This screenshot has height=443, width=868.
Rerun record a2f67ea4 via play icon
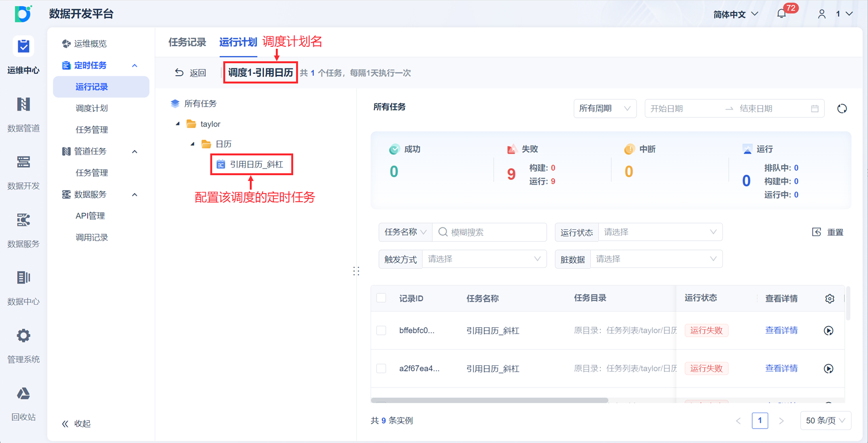pyautogui.click(x=828, y=369)
